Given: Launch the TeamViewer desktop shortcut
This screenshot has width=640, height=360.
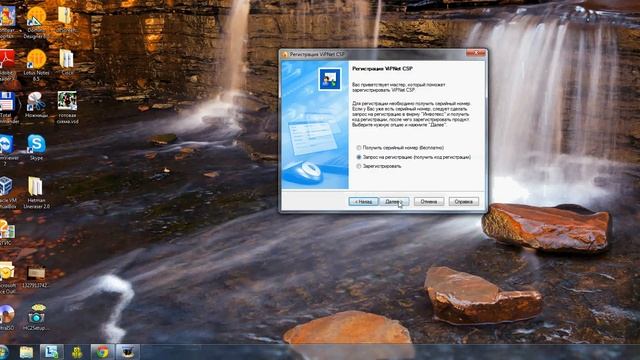Looking at the screenshot, I should tap(7, 150).
